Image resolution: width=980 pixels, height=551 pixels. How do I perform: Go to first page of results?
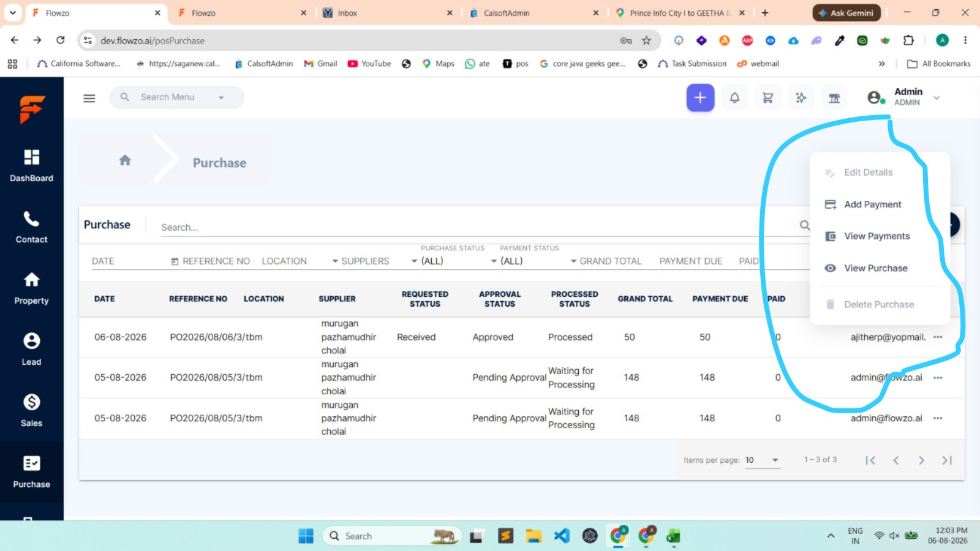click(x=870, y=460)
